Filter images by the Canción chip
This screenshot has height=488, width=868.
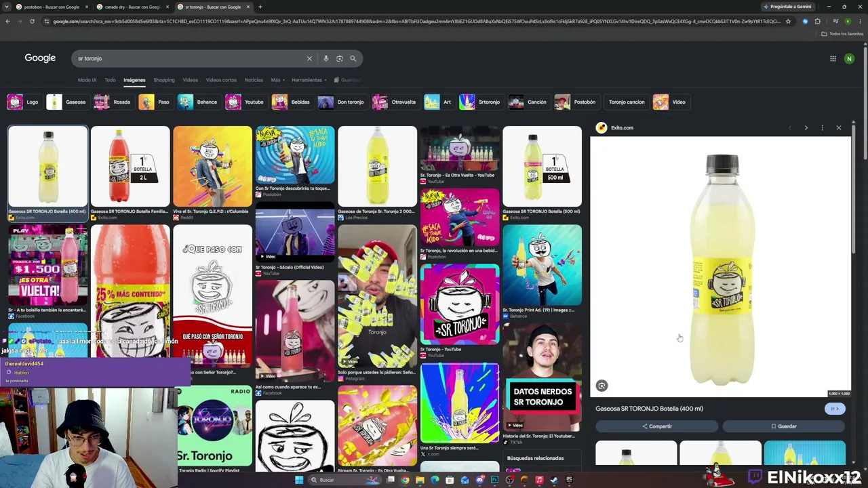tap(528, 102)
